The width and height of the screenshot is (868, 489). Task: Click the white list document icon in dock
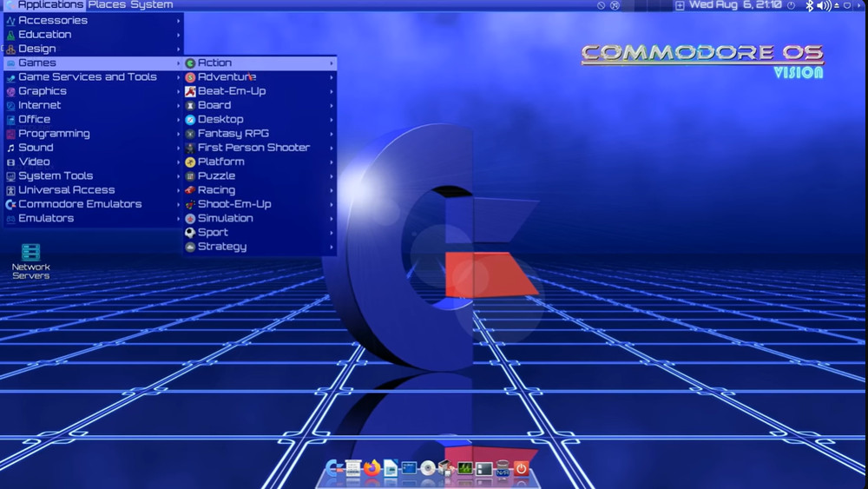pos(352,468)
